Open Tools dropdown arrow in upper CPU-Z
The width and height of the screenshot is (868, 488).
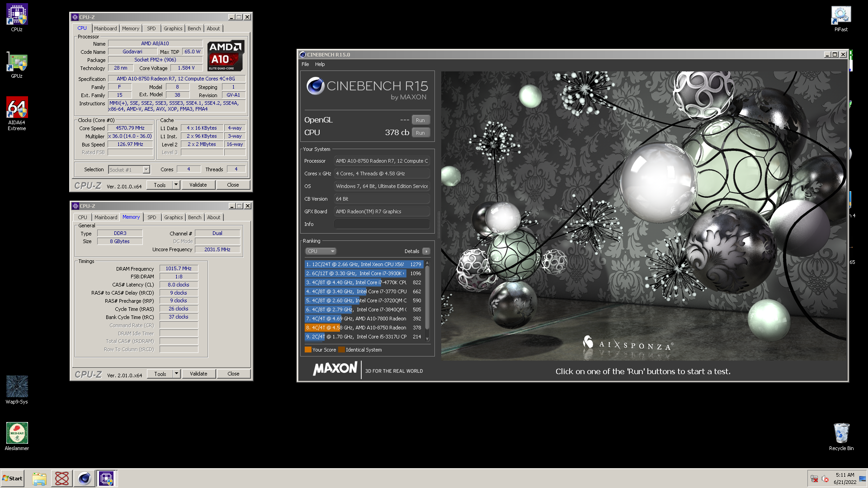(176, 185)
